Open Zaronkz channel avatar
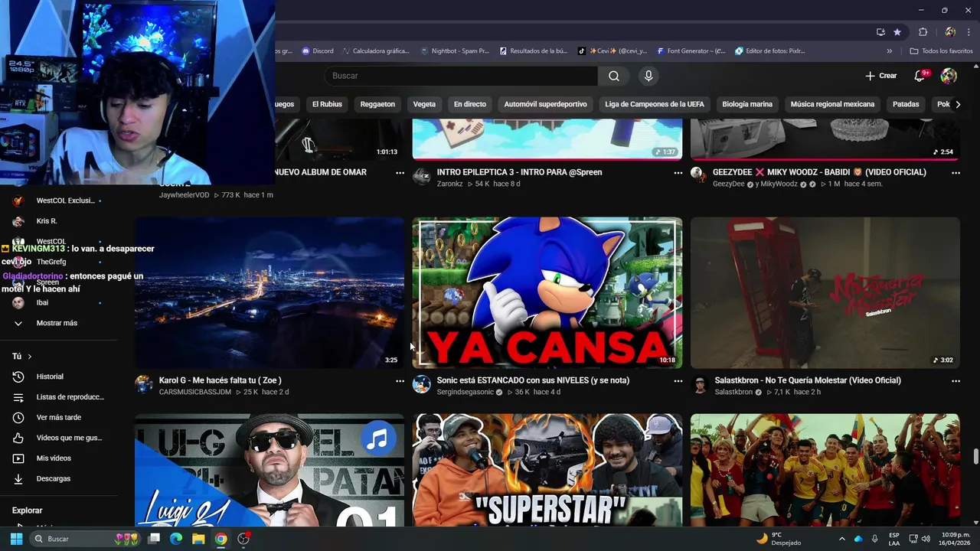This screenshot has width=980, height=551. (x=422, y=176)
